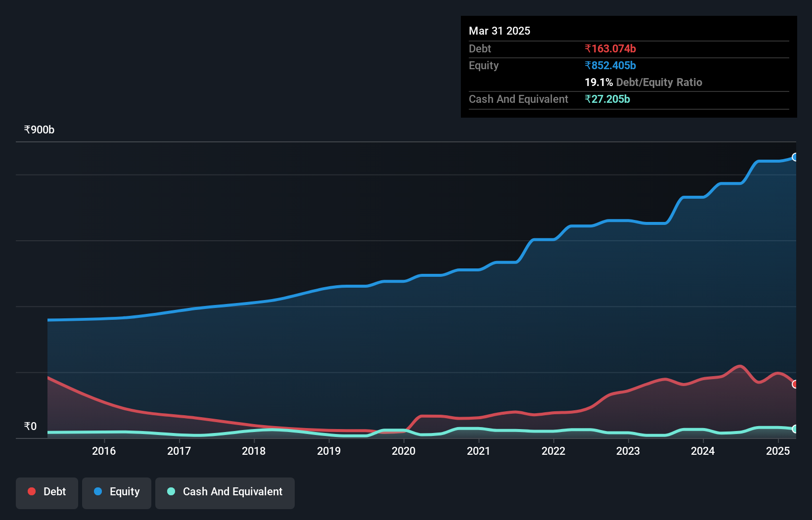The image size is (812, 520).
Task: Click the Cash And Equivalent tooltip row label
Action: click(518, 99)
